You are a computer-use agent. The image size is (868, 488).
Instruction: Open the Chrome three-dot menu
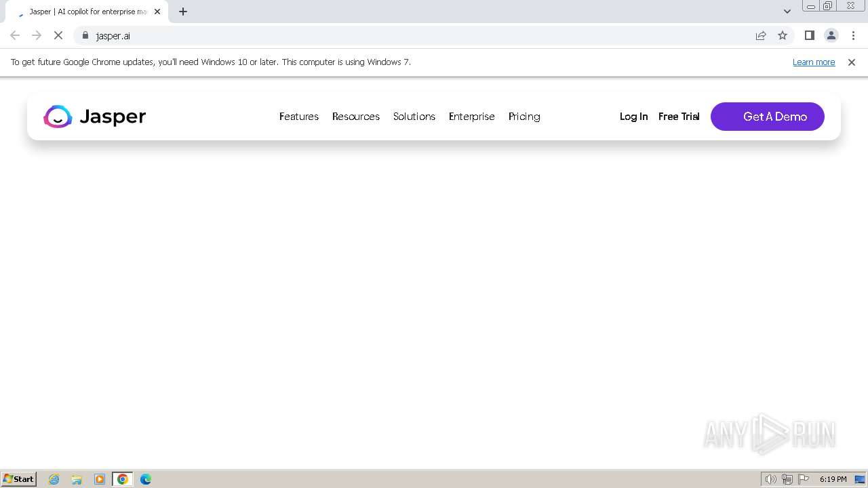(x=853, y=35)
